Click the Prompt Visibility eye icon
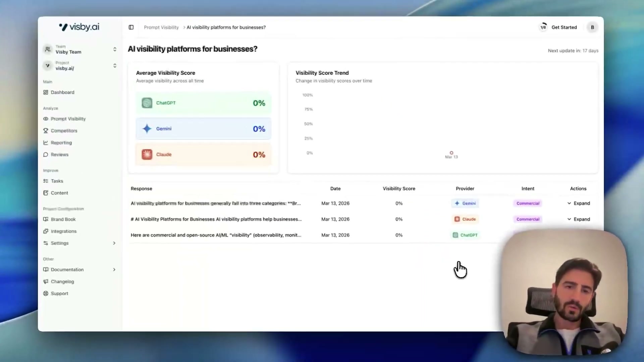The width and height of the screenshot is (644, 362). tap(46, 119)
